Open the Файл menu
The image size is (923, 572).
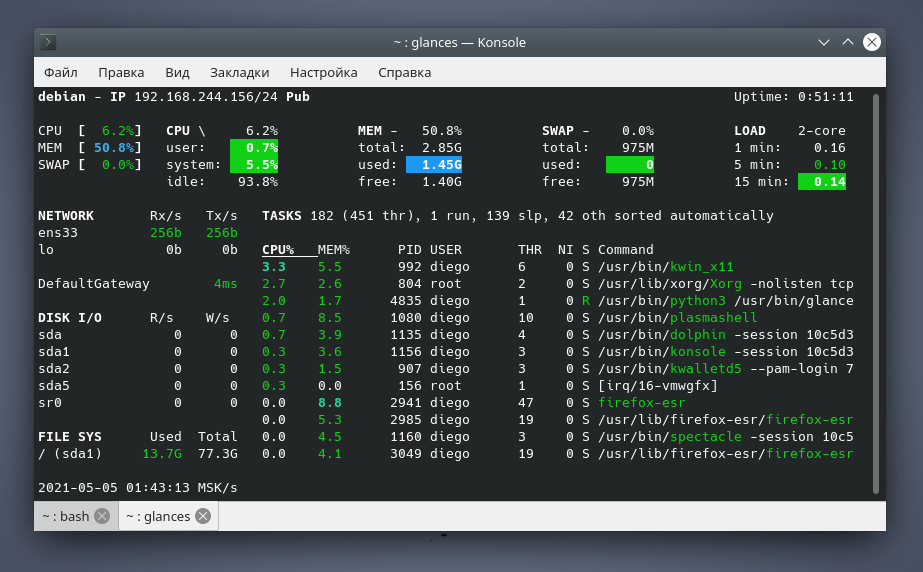coord(61,73)
